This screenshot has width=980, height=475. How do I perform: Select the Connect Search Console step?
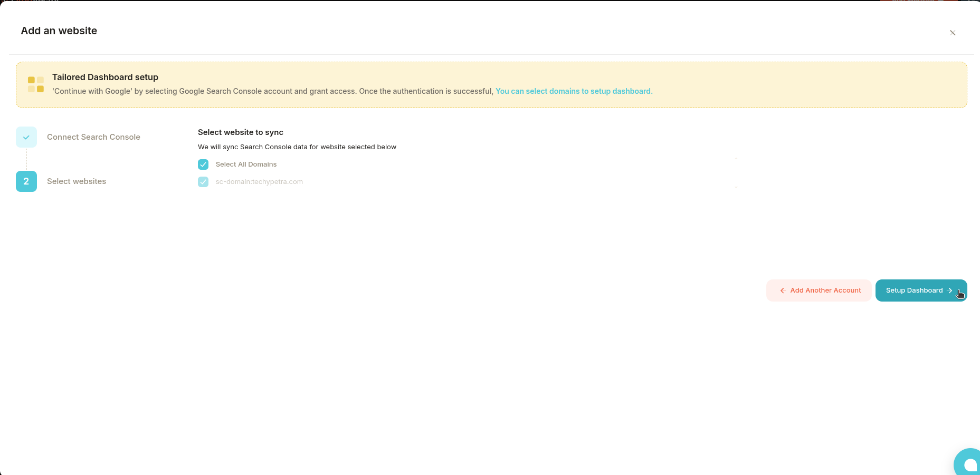tap(93, 137)
